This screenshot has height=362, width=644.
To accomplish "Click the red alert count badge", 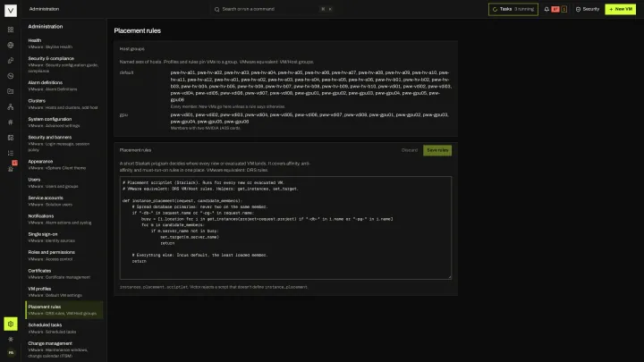I will click(555, 9).
